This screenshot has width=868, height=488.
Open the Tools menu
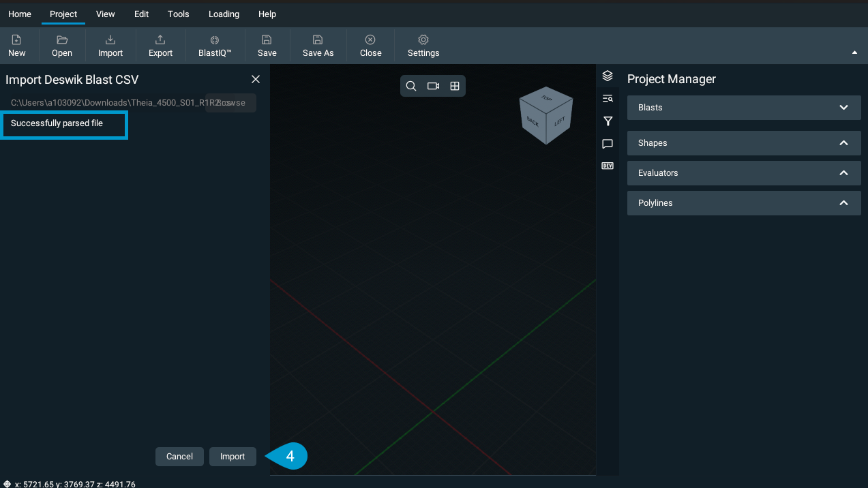coord(179,14)
